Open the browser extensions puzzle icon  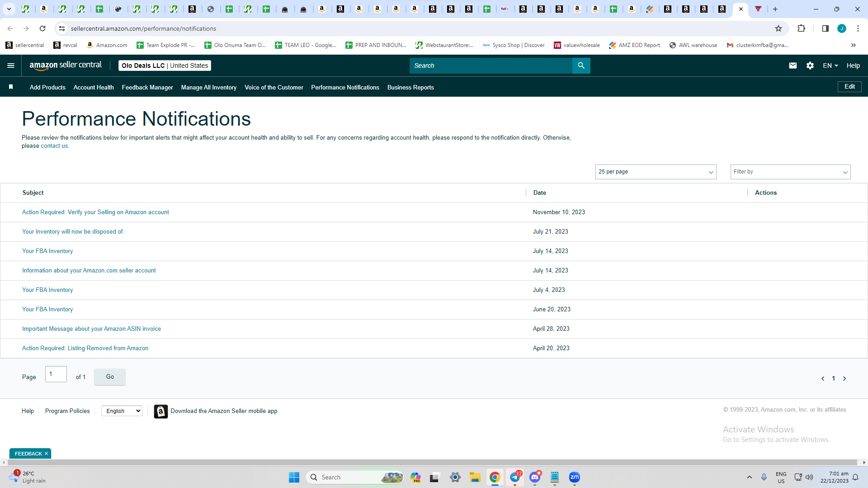coord(801,28)
